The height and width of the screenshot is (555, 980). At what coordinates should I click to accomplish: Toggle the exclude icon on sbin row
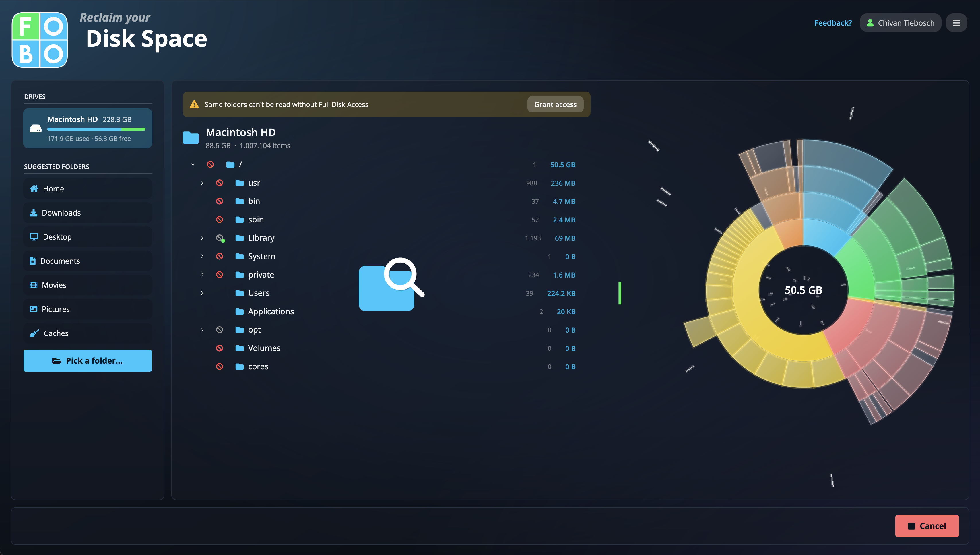click(x=220, y=220)
